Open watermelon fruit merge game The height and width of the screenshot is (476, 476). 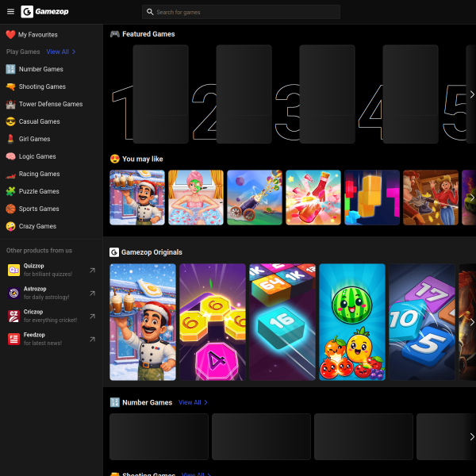click(352, 322)
